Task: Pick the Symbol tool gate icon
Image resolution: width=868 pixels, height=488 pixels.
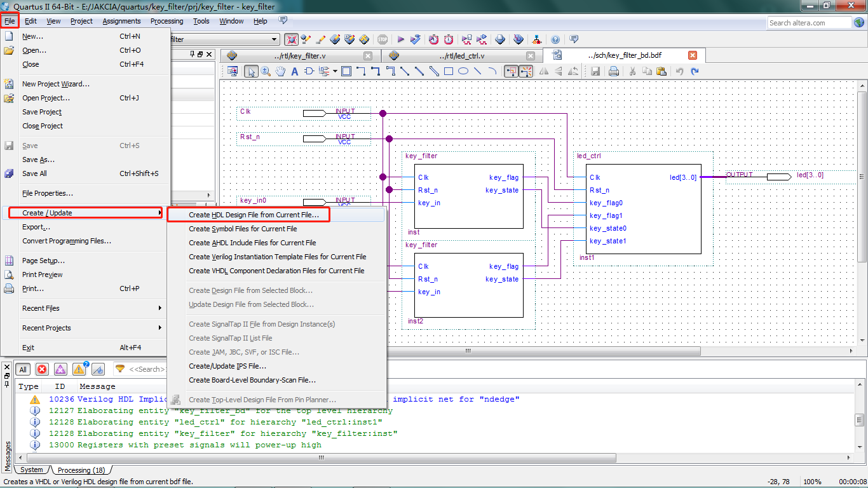Action: pyautogui.click(x=309, y=71)
